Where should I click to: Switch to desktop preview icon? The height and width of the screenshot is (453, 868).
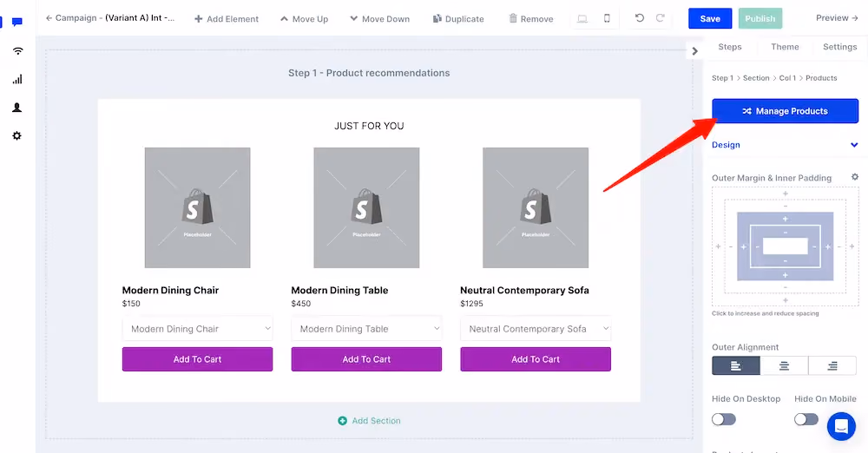(582, 19)
